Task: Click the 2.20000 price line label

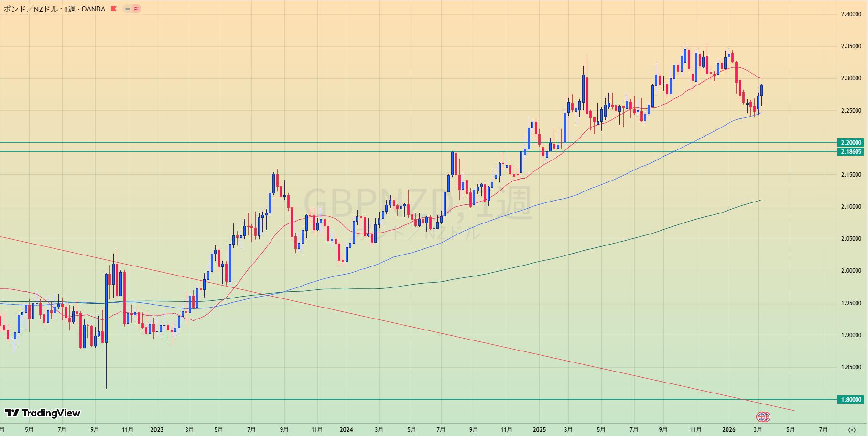Action: pos(851,142)
